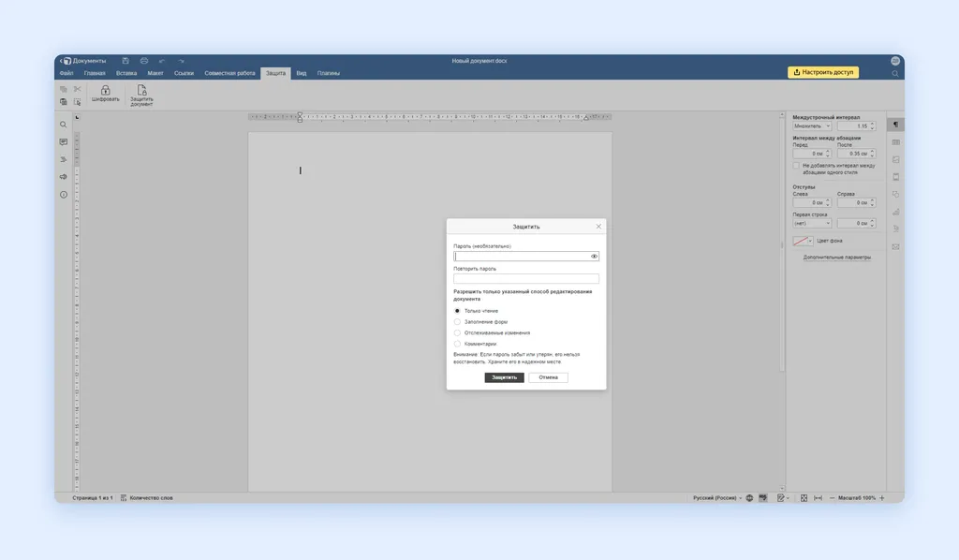Click the Select All icon
Viewport: 959px width, 560px height.
[78, 101]
